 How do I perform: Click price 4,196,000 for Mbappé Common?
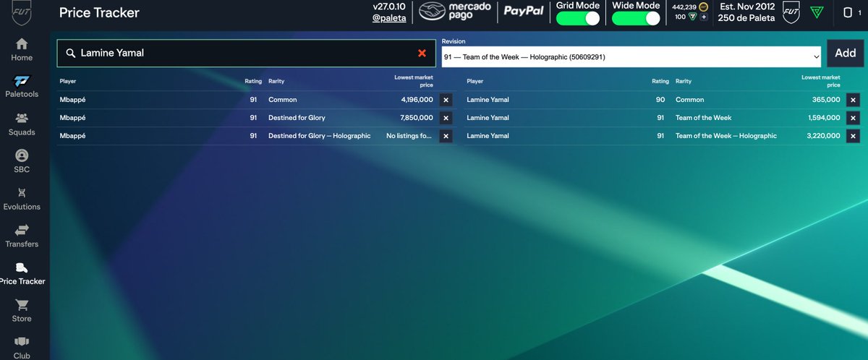tap(416, 100)
